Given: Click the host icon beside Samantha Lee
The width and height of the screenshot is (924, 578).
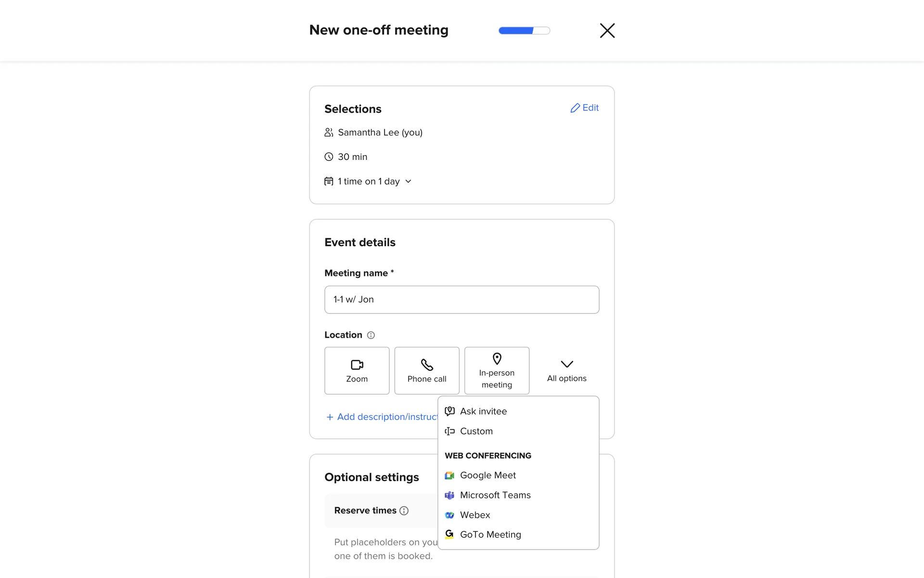Looking at the screenshot, I should [329, 132].
